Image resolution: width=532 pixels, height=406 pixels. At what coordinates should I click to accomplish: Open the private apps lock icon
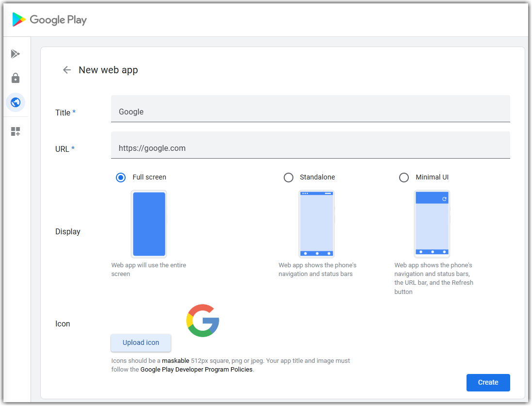(15, 78)
